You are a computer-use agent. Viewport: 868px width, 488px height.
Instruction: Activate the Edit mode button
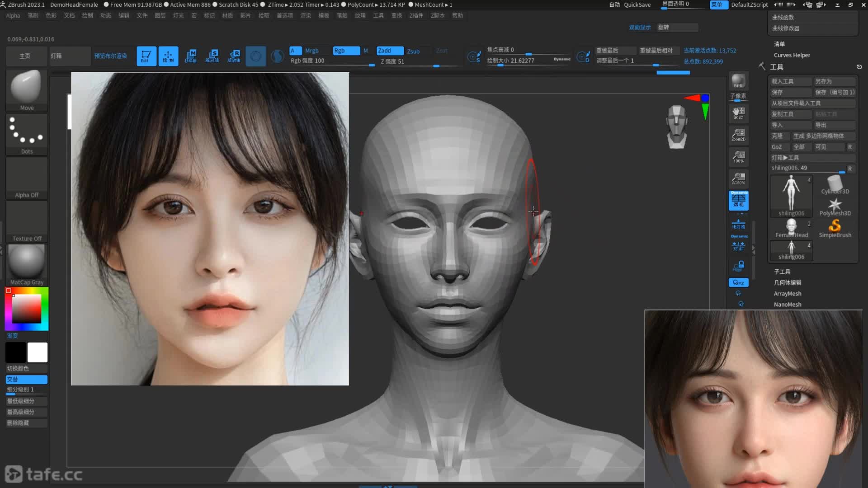(146, 56)
